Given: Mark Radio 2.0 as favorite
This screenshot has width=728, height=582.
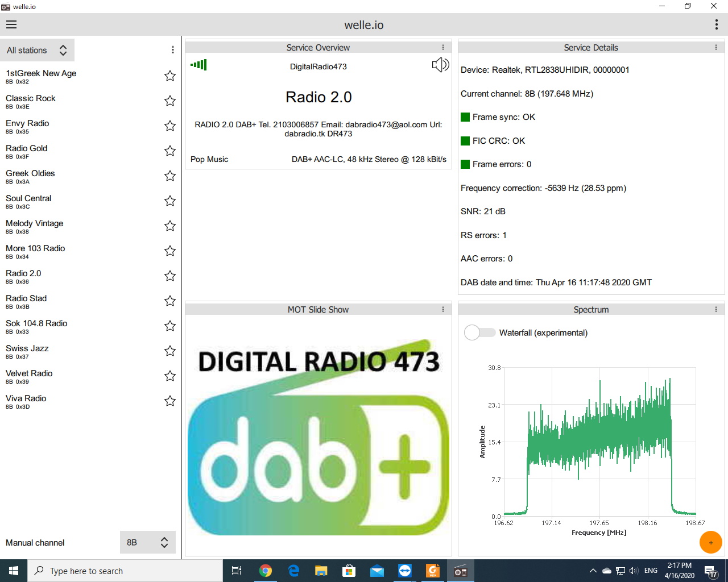Looking at the screenshot, I should pos(169,276).
